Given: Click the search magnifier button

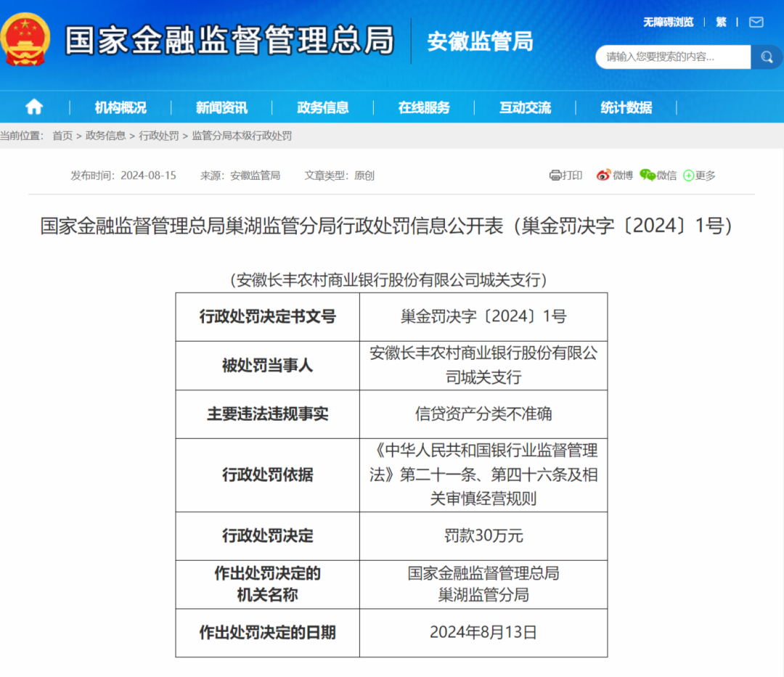Looking at the screenshot, I should [x=767, y=57].
